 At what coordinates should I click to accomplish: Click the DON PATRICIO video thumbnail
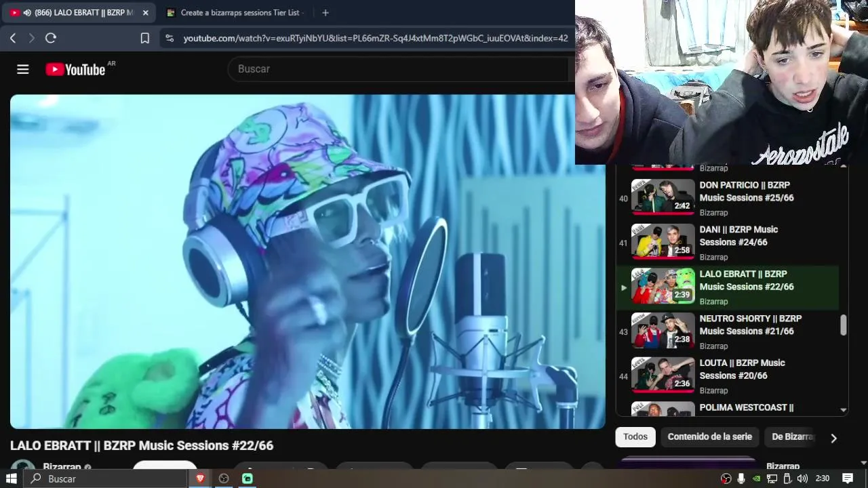(663, 197)
